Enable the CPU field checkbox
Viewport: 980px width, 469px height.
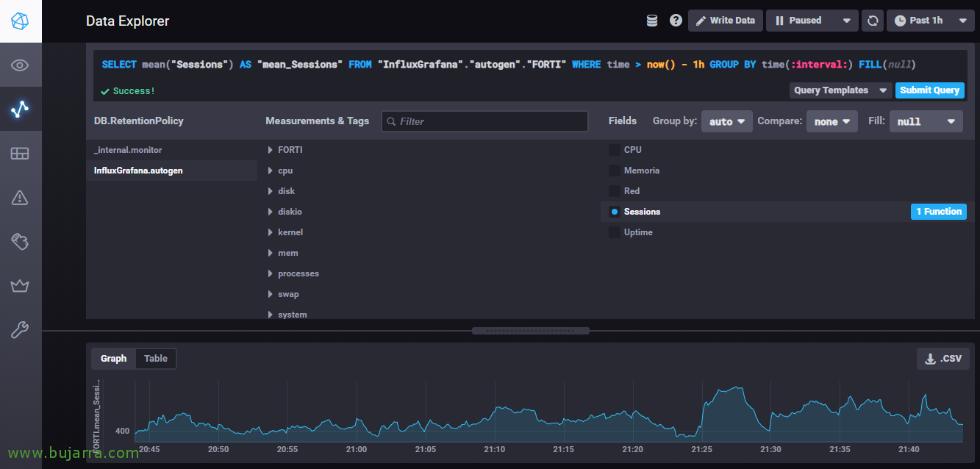click(615, 150)
